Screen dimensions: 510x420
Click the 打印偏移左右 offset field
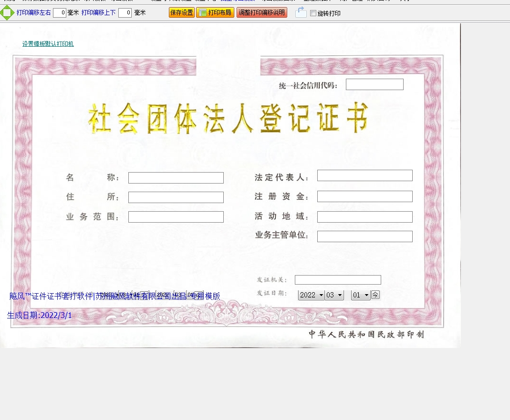60,13
